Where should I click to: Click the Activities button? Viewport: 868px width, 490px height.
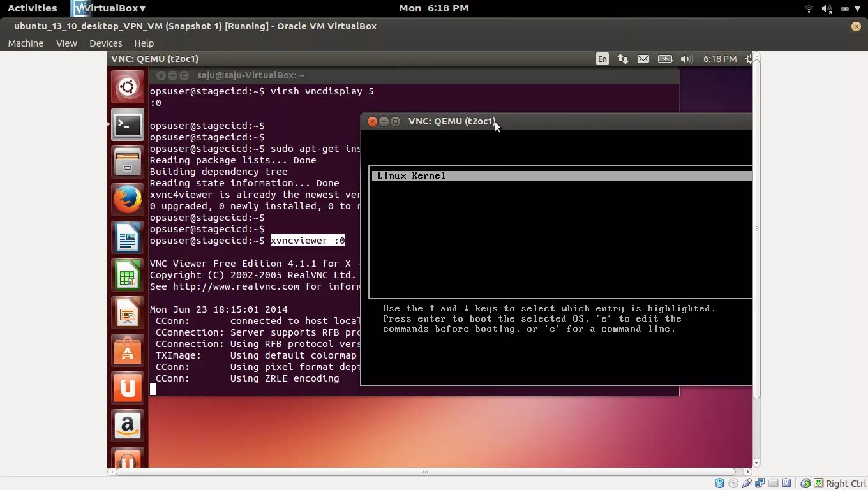pyautogui.click(x=32, y=8)
